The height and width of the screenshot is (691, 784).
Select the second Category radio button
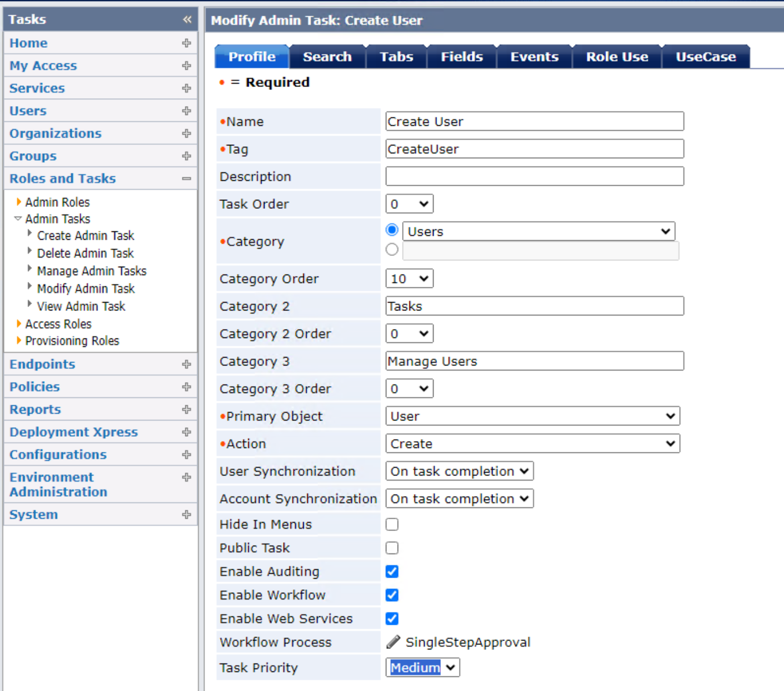pyautogui.click(x=392, y=250)
